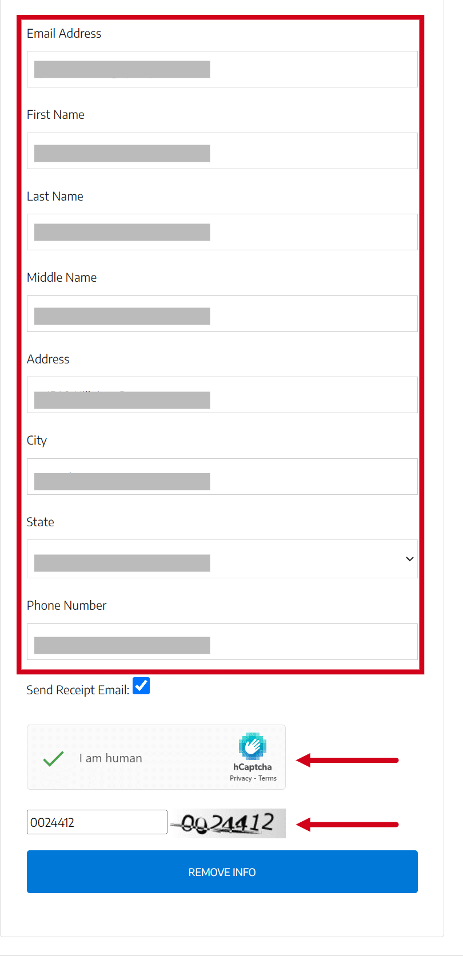Focus the Address input field
Screen dimensions: 463x980
click(x=222, y=395)
